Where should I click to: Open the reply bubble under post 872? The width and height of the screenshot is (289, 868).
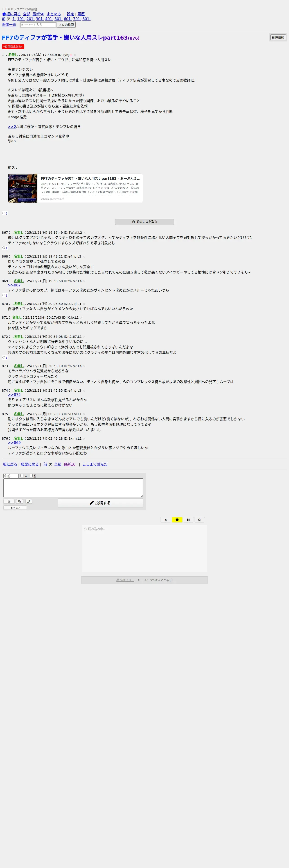tap(5, 358)
